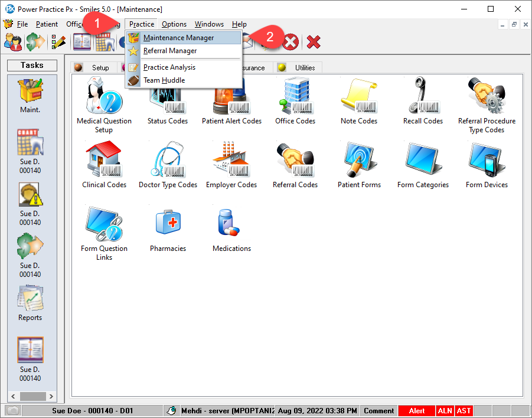Open the patient icon in the toolbar

[13, 43]
